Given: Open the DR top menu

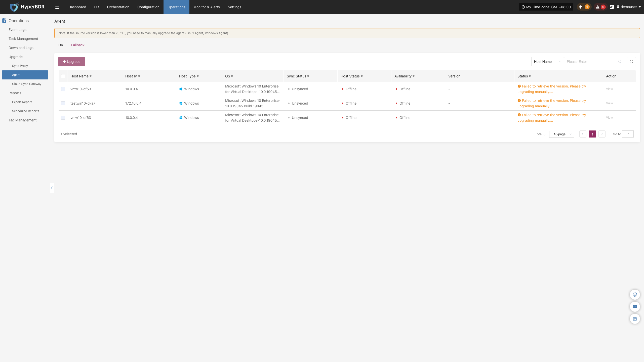Looking at the screenshot, I should pyautogui.click(x=97, y=7).
